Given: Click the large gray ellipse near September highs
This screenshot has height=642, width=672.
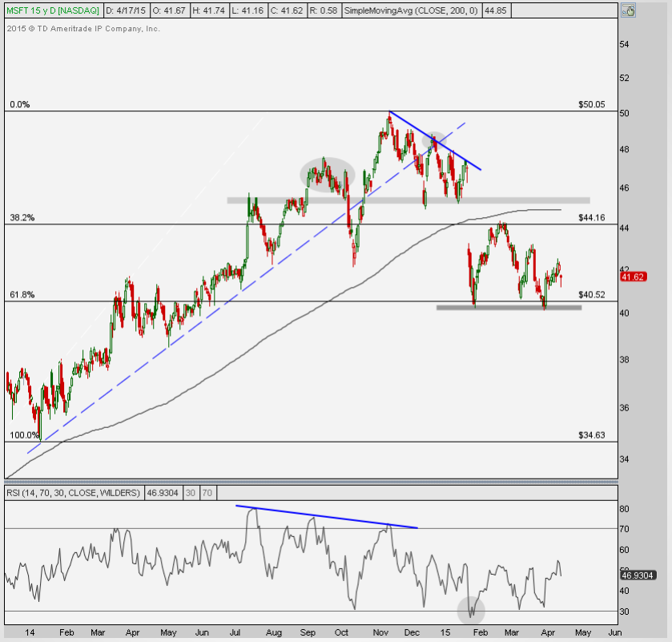Looking at the screenshot, I should click(x=327, y=175).
